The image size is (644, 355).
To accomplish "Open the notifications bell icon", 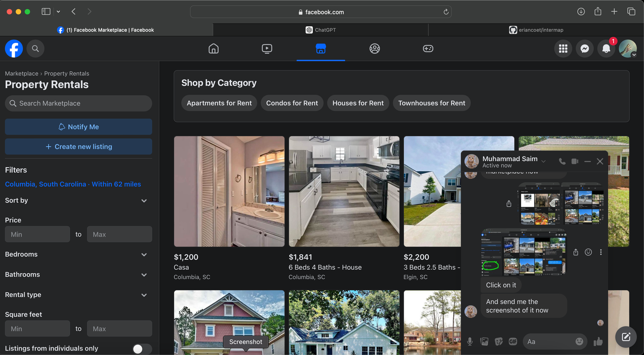I will 606,49.
